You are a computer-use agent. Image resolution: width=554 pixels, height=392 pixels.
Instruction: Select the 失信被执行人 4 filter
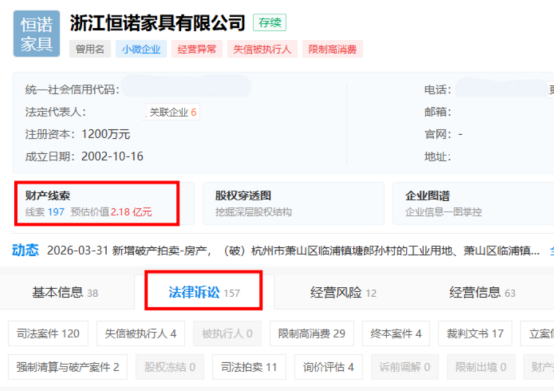[141, 333]
